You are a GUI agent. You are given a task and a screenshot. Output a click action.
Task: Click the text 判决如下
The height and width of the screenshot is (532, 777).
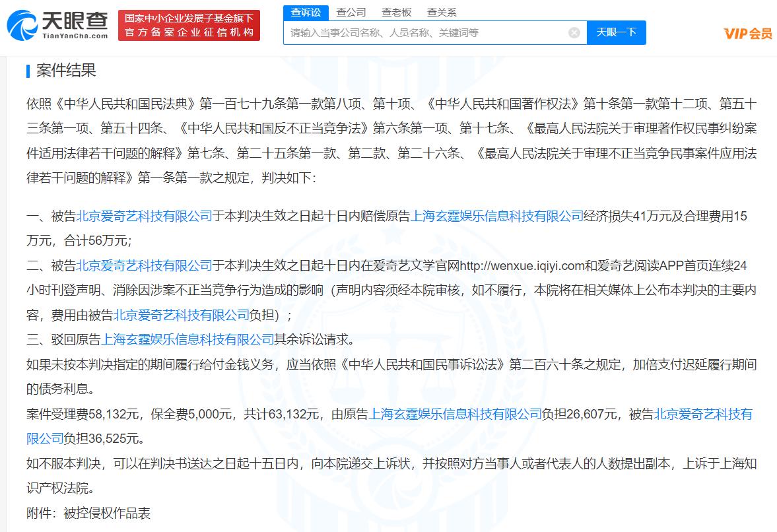point(286,178)
